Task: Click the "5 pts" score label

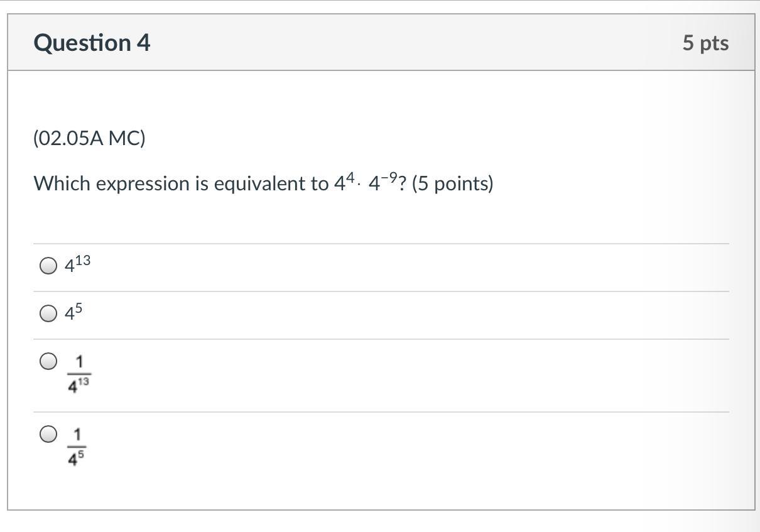Action: tap(705, 43)
